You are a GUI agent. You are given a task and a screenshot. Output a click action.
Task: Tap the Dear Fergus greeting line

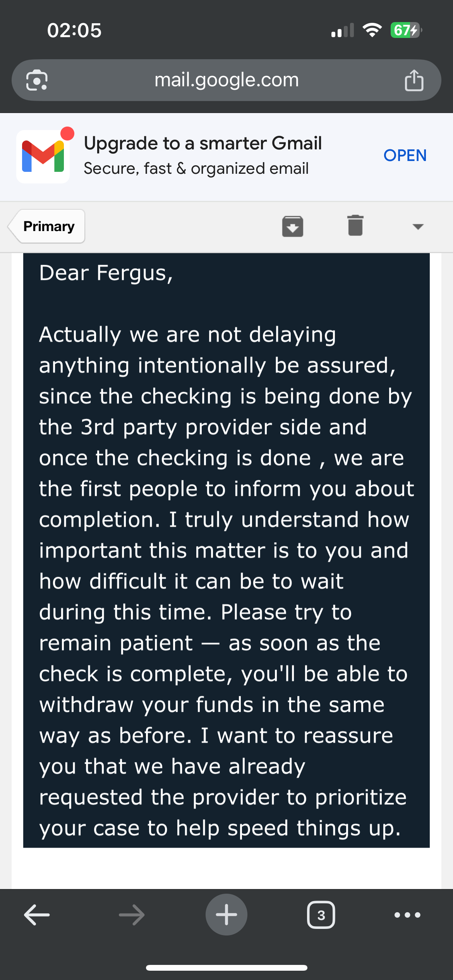coord(106,273)
